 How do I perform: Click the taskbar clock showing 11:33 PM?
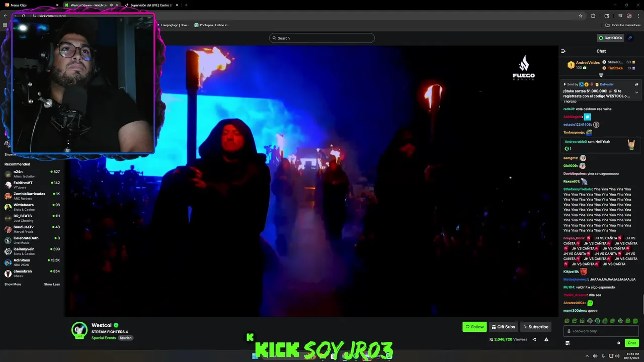[x=632, y=355]
